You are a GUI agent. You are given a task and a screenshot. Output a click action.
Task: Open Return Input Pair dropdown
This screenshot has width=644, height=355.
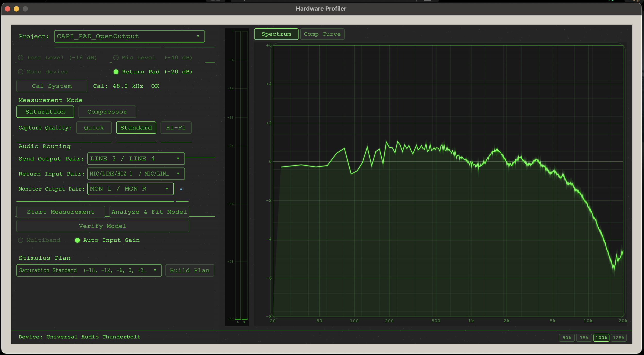pyautogui.click(x=136, y=174)
